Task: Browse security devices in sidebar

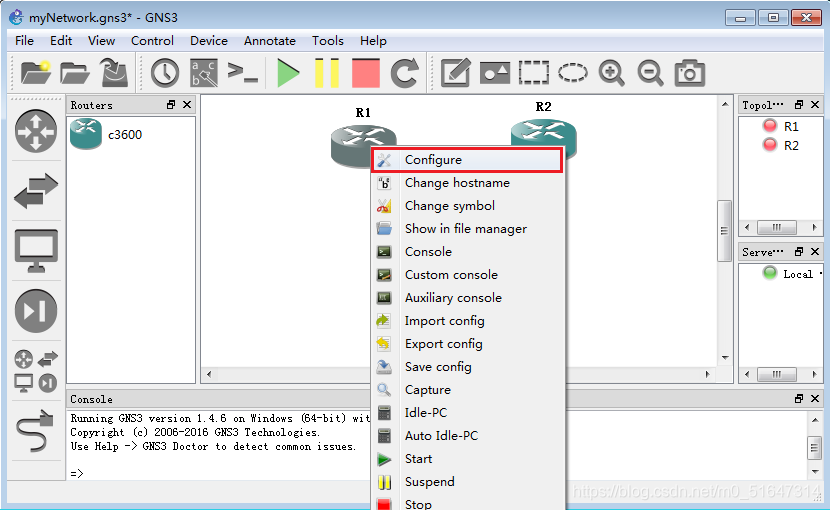Action: coord(35,311)
